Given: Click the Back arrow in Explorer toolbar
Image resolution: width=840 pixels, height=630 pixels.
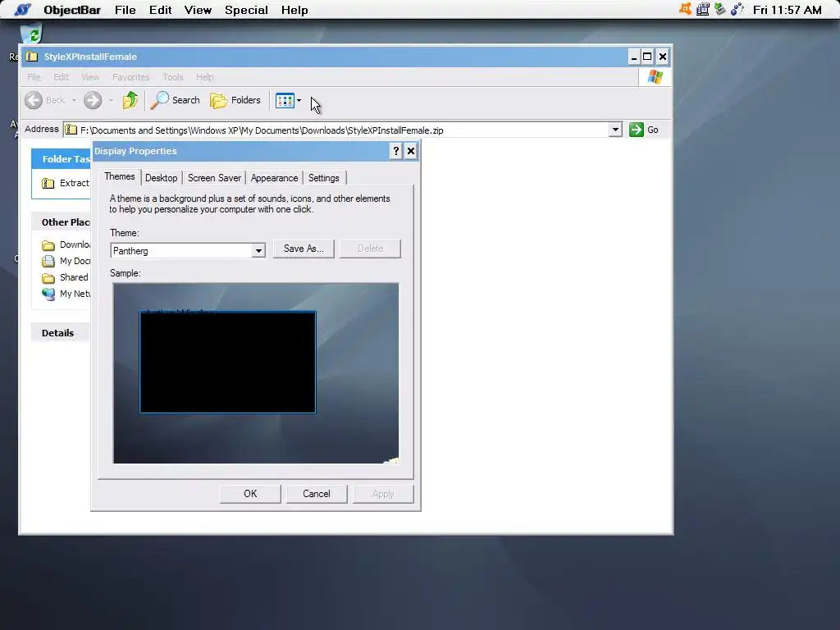Looking at the screenshot, I should click(34, 100).
